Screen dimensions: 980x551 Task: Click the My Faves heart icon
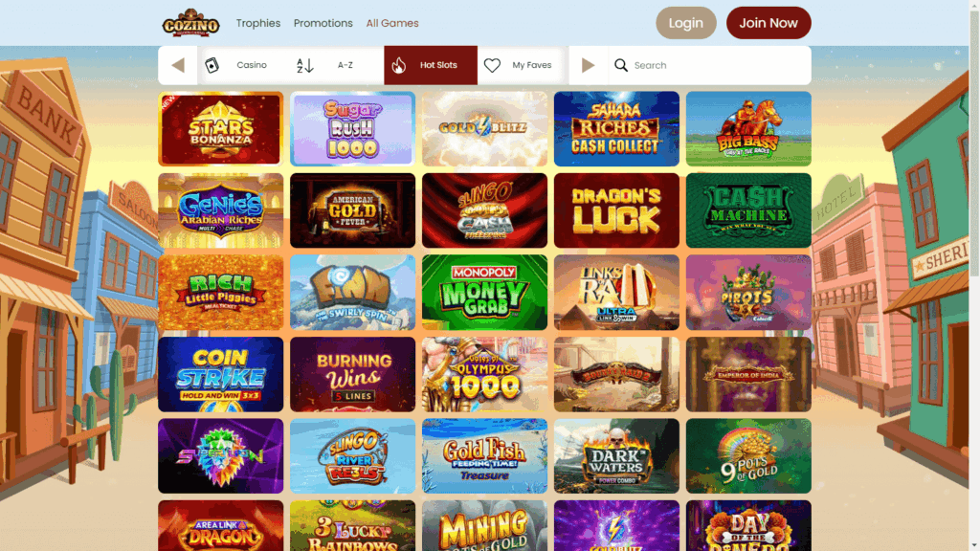pos(493,65)
